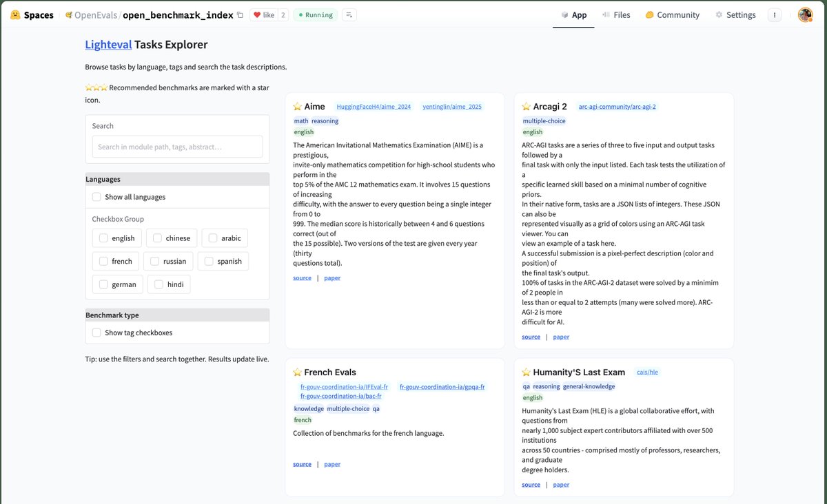Open the Community tab
The width and height of the screenshot is (827, 504).
(x=673, y=14)
